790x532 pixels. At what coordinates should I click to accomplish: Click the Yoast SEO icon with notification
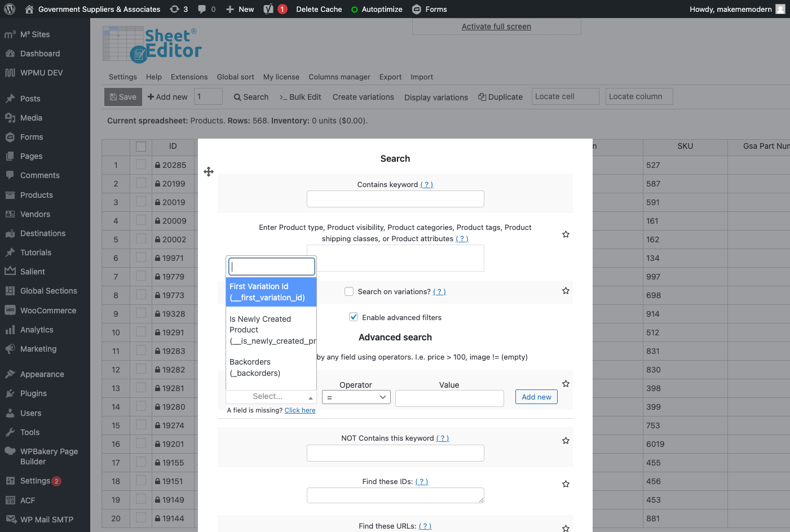(x=275, y=9)
